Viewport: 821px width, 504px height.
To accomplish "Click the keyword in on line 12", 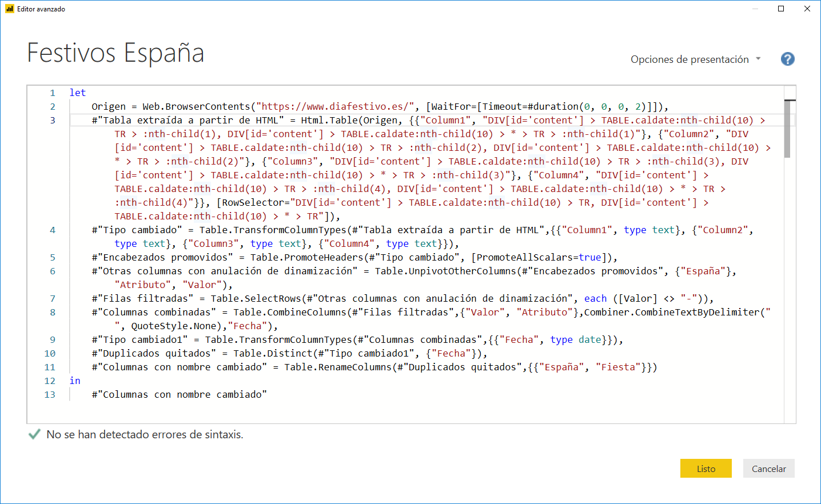I will 74,380.
